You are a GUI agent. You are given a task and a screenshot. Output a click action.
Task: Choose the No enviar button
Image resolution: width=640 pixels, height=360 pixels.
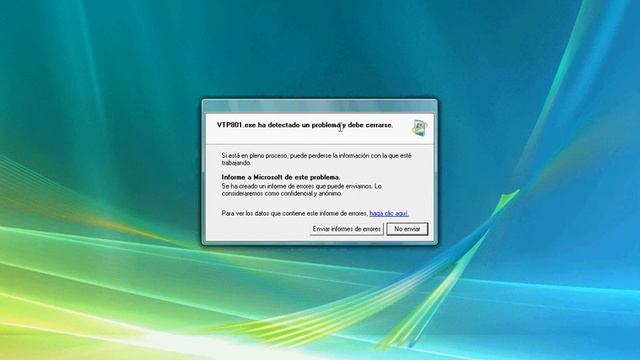[407, 229]
